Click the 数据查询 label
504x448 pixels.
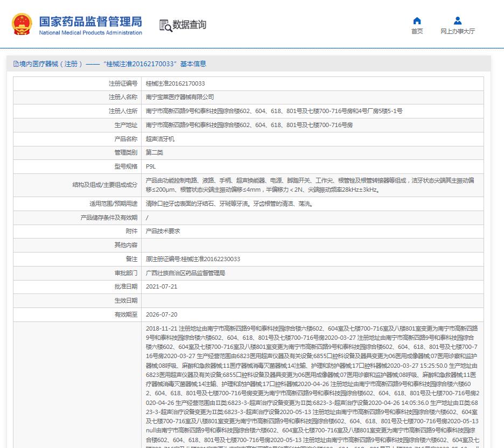pos(189,24)
